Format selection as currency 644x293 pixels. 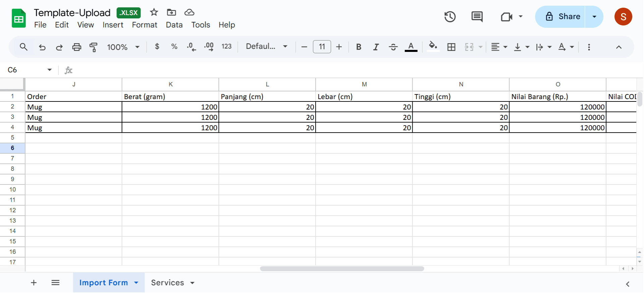coord(157,47)
